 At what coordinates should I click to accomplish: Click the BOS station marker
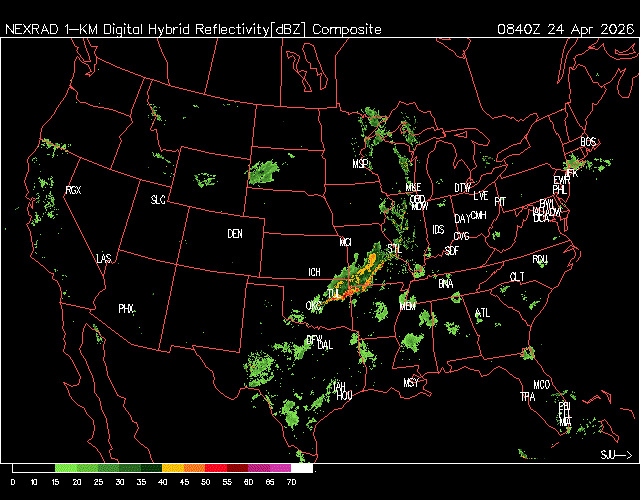click(587, 142)
